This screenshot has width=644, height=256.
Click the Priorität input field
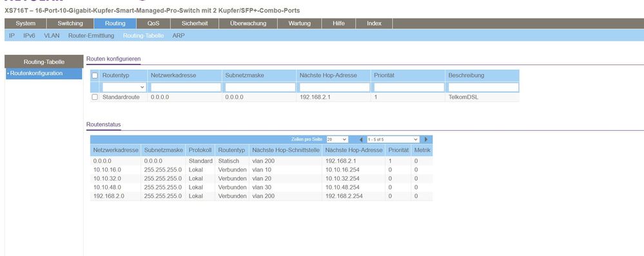pyautogui.click(x=409, y=87)
